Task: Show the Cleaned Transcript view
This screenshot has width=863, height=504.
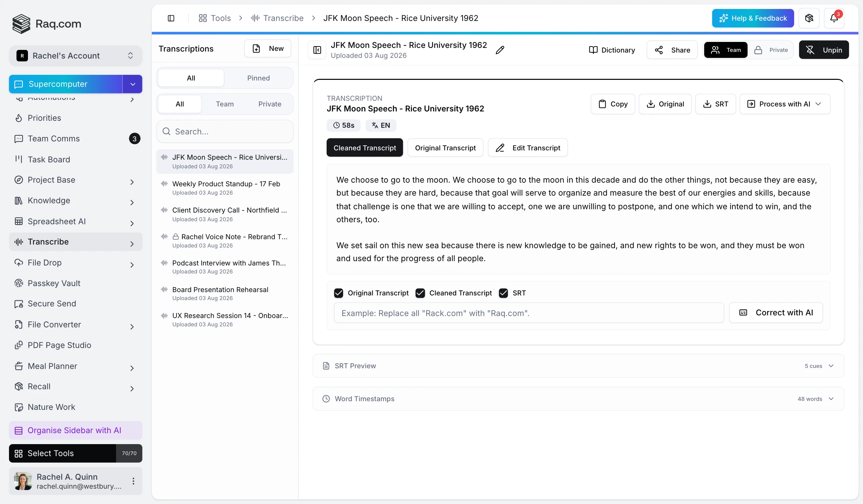Action: [365, 148]
